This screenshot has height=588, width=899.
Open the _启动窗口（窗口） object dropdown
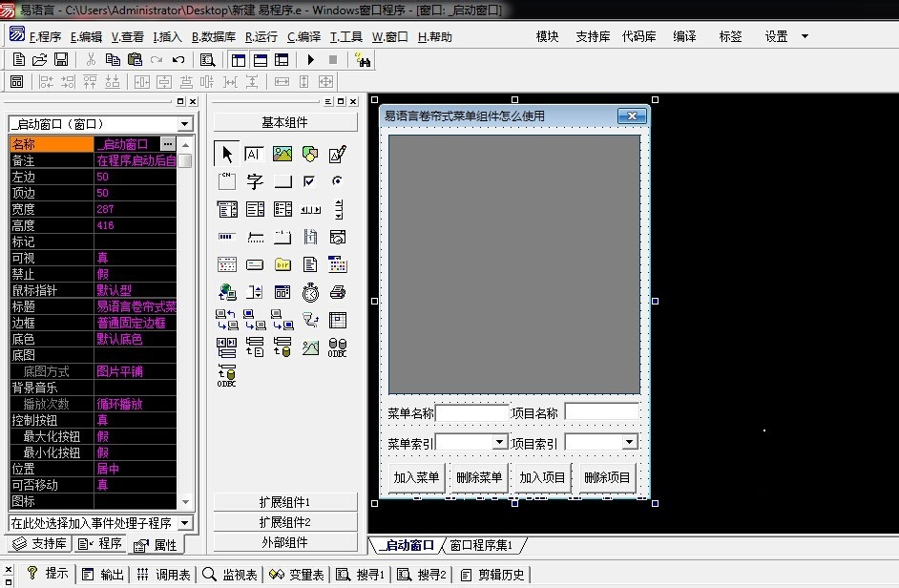pos(184,123)
